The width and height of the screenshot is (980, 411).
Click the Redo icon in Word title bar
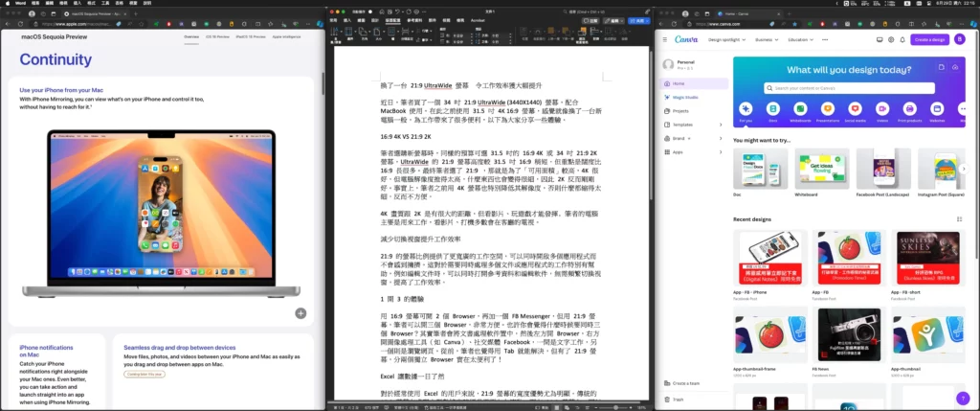click(x=409, y=11)
